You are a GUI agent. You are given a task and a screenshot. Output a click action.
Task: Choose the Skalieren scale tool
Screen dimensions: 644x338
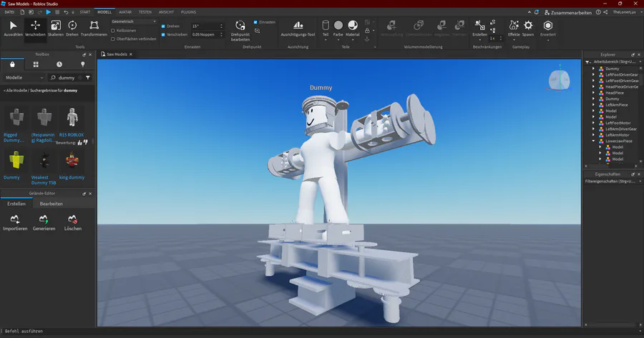tap(55, 29)
